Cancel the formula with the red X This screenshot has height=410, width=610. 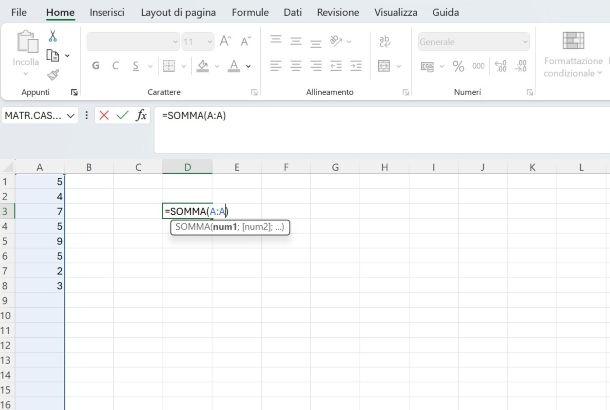tap(104, 115)
